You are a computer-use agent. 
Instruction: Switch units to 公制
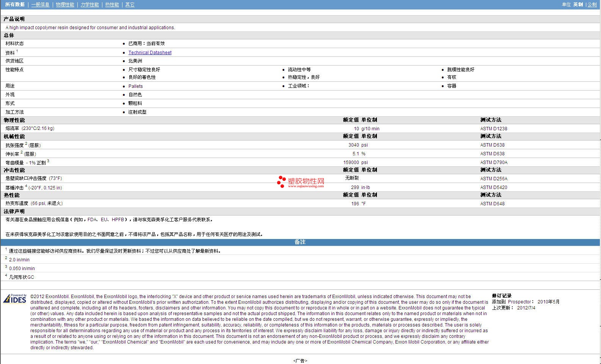pyautogui.click(x=592, y=5)
